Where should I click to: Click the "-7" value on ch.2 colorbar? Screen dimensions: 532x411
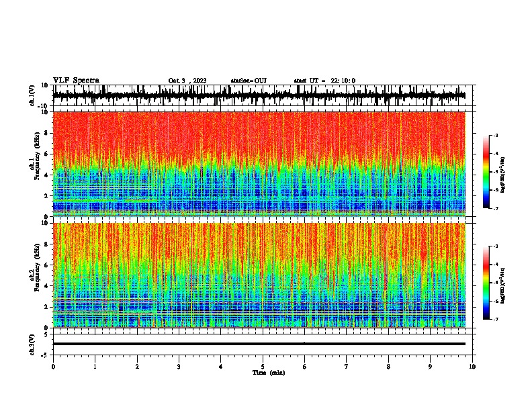point(496,319)
